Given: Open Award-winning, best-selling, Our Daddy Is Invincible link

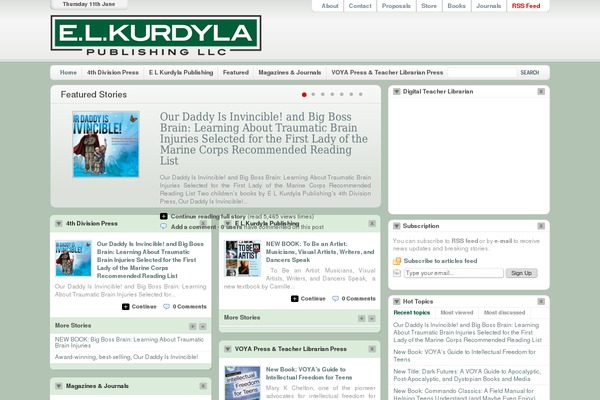Looking at the screenshot, I should 126,357.
